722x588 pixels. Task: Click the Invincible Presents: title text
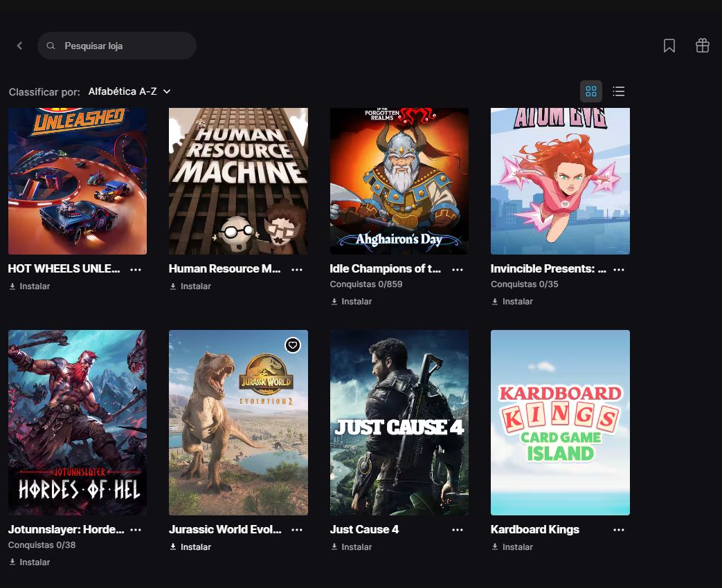click(548, 268)
